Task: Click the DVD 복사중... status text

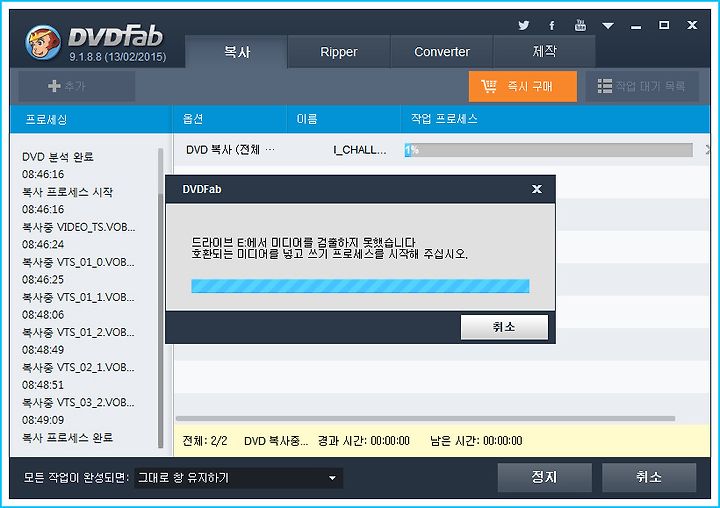Action: coord(276,441)
